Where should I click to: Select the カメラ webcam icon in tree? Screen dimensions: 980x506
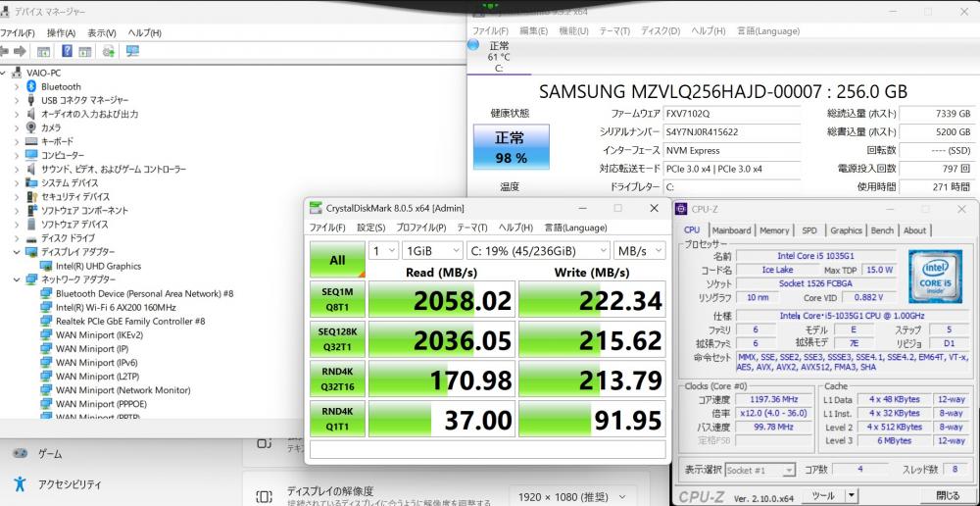tap(31, 127)
